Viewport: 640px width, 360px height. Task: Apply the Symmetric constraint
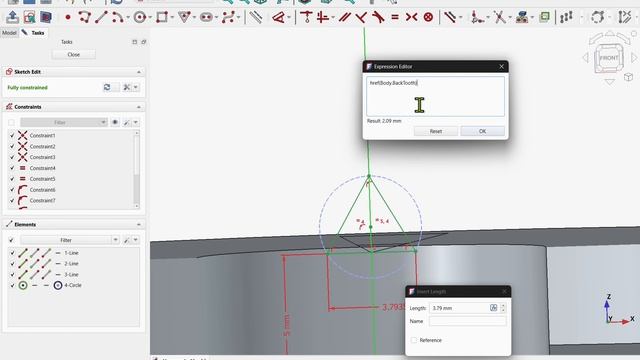411,17
